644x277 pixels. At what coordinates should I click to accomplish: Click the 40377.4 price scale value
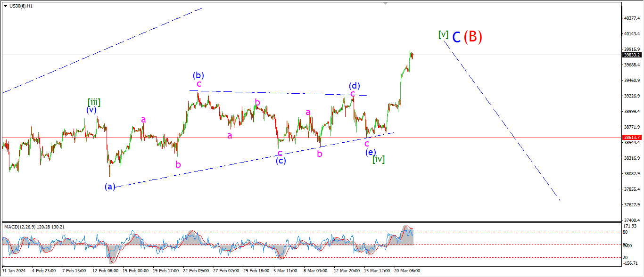point(632,18)
